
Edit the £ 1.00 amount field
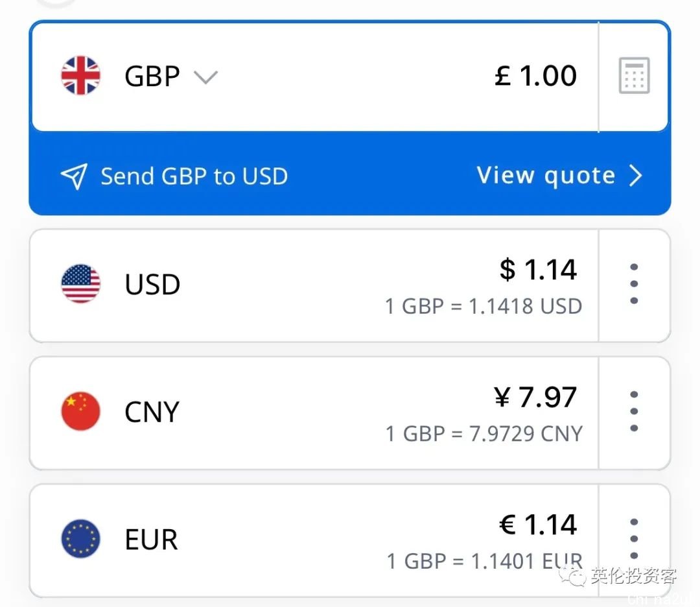point(536,75)
